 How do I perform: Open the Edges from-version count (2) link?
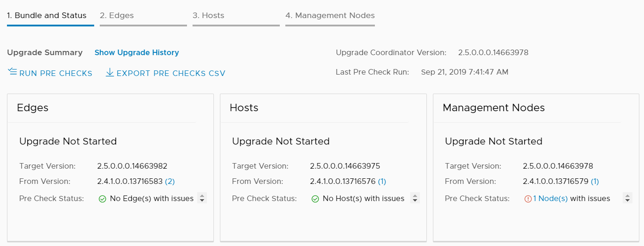(x=170, y=181)
